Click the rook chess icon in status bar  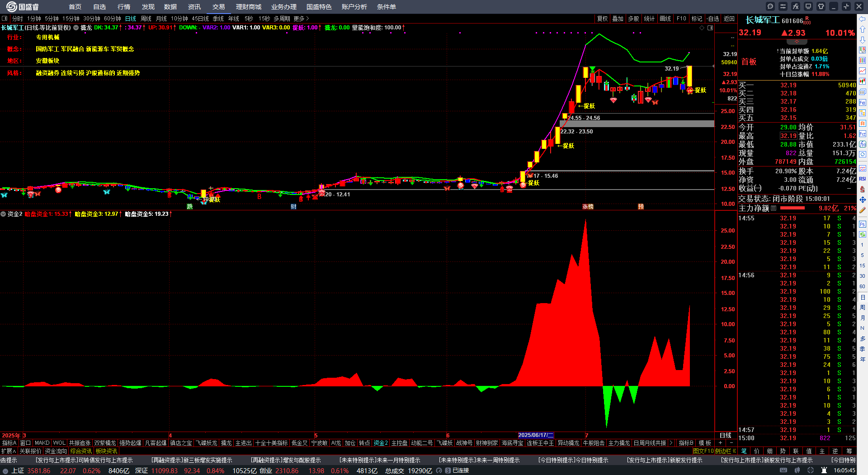coord(824,470)
